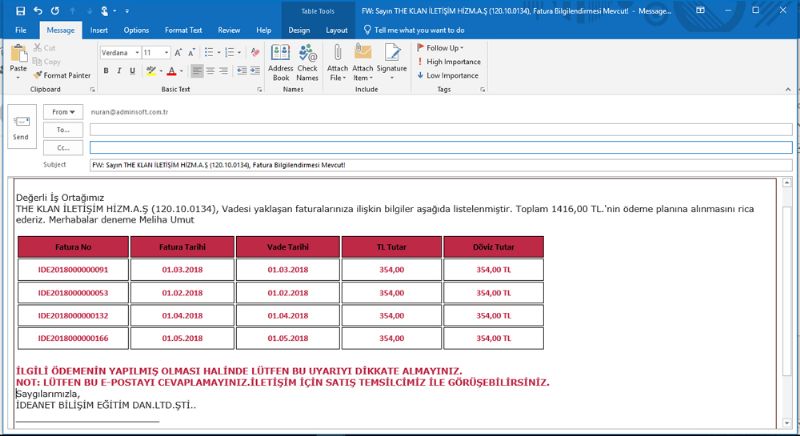
Task: Clear all formatting with eraser icon
Action: 255,53
